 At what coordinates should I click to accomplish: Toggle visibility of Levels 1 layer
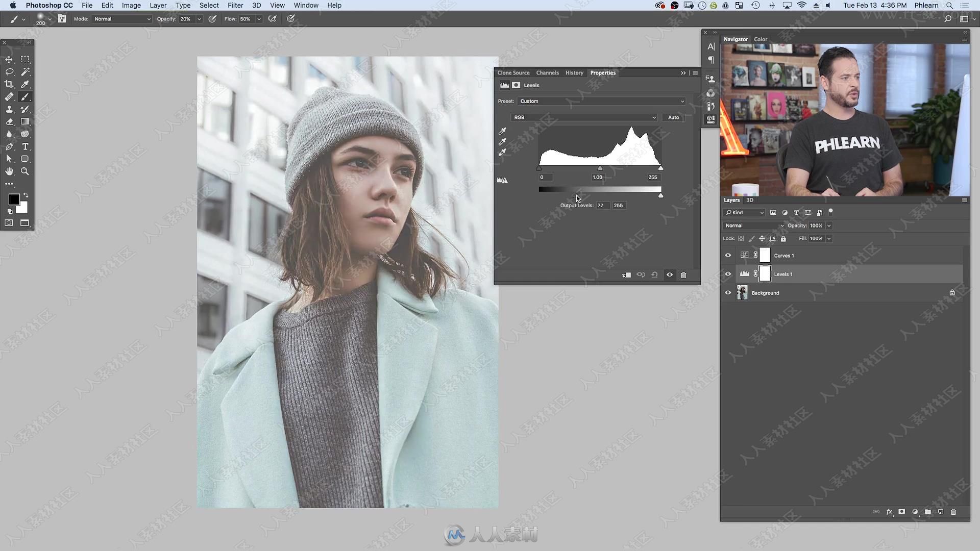coord(728,274)
